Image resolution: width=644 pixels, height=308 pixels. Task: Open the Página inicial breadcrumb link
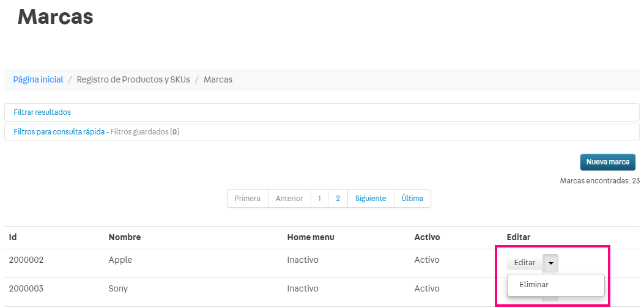(x=38, y=79)
